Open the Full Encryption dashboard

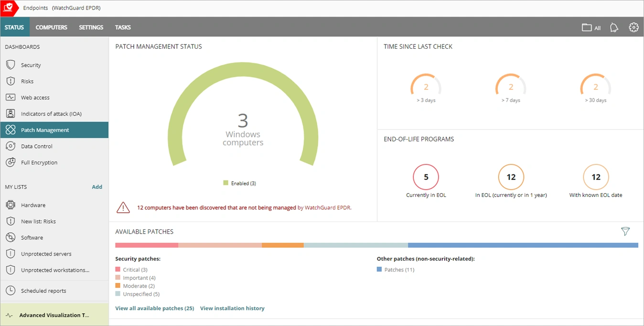coord(54,163)
